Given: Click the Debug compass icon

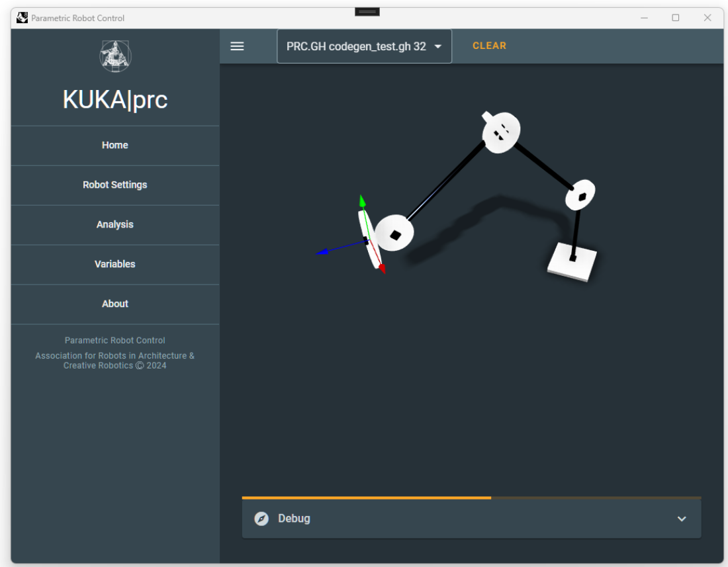Looking at the screenshot, I should click(x=261, y=518).
